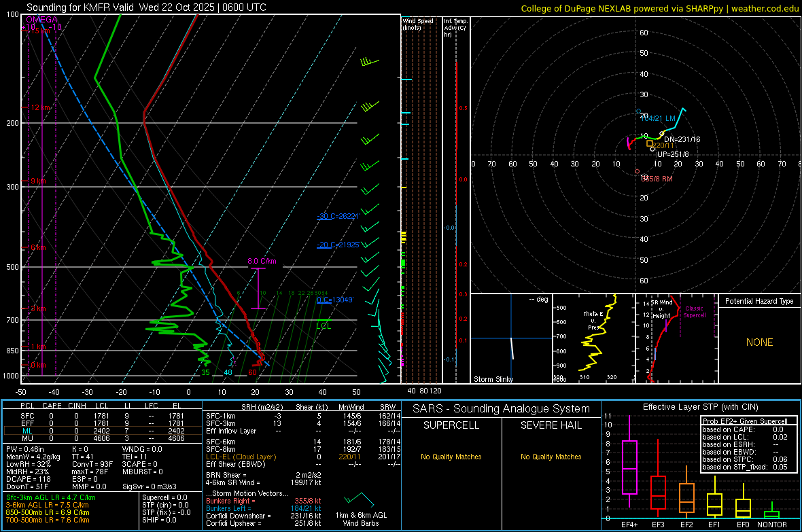This screenshot has height=532, width=802.
Task: Click the 'EF0' axis label
Action: tap(743, 525)
